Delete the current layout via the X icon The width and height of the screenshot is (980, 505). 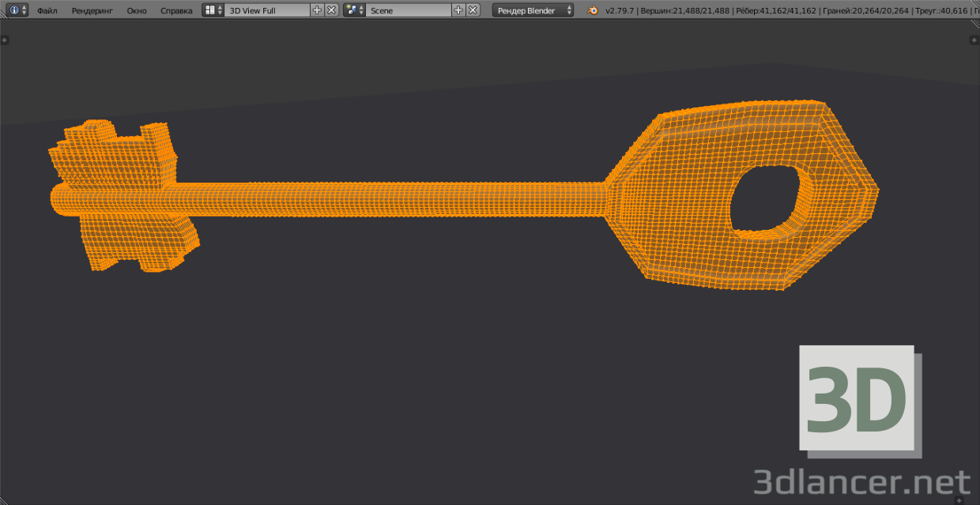330,10
